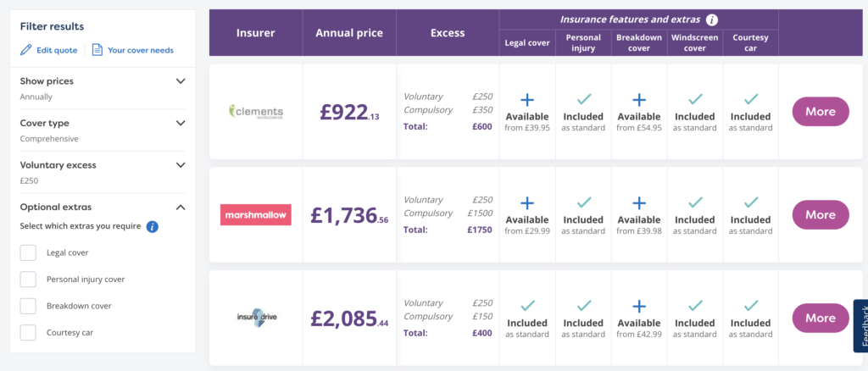Click More for the Marshmallow quote
The width and height of the screenshot is (868, 371).
(821, 214)
